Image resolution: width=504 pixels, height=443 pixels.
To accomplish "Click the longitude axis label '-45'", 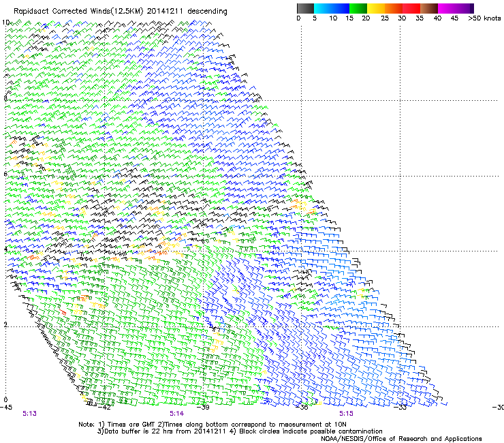I will [x=6, y=408].
